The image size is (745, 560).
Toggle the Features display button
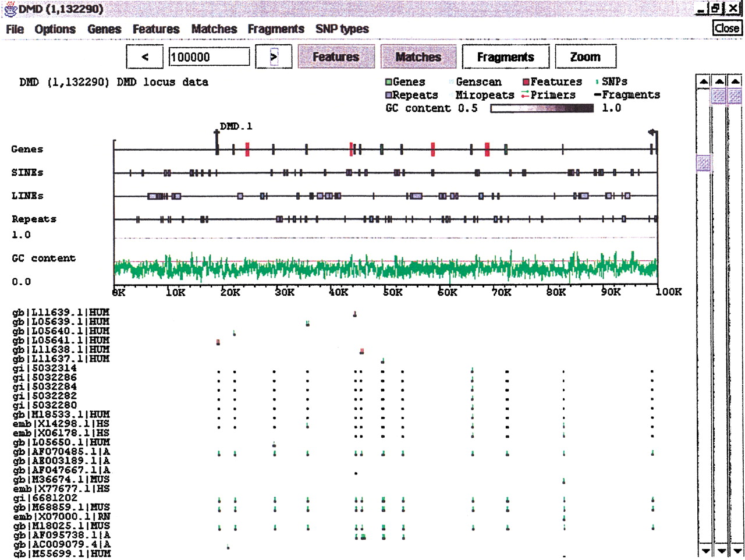[x=335, y=57]
